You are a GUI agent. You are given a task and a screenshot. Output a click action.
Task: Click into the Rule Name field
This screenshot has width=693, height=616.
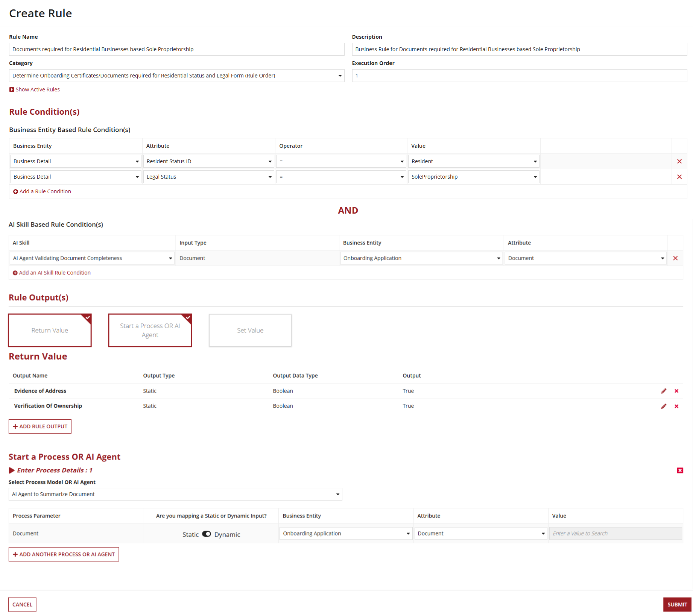(176, 49)
